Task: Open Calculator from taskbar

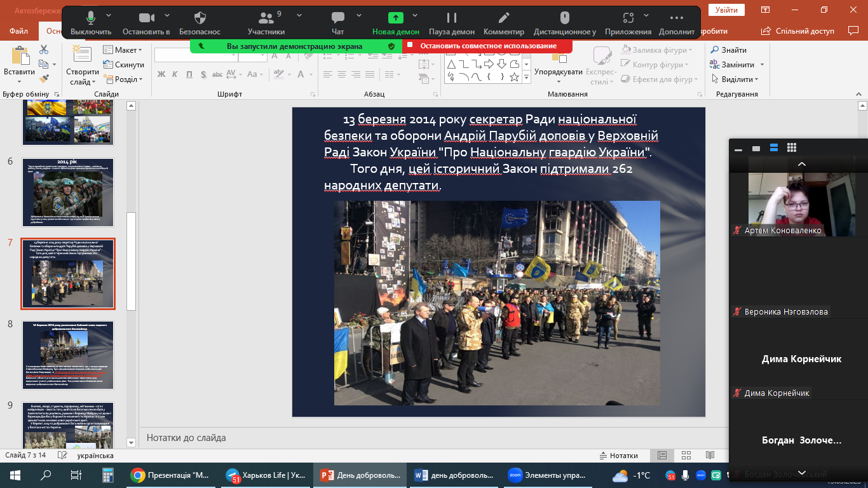Action: coord(107,475)
